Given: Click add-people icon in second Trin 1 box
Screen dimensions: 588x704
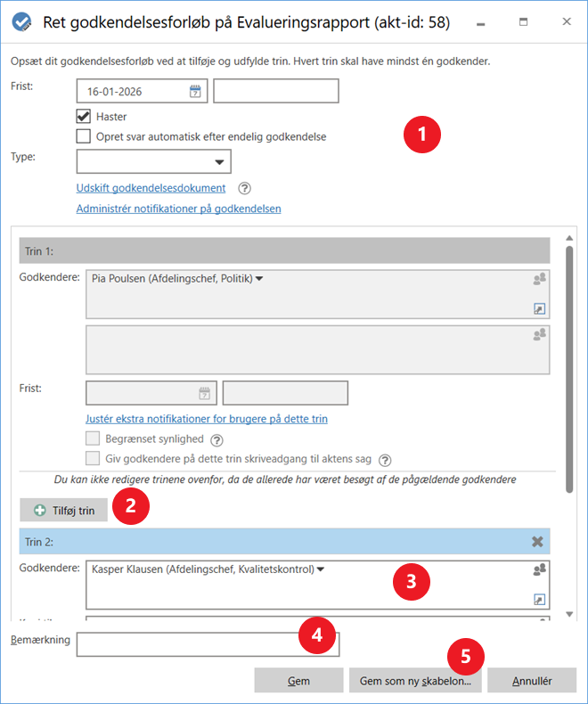Looking at the screenshot, I should tap(539, 335).
